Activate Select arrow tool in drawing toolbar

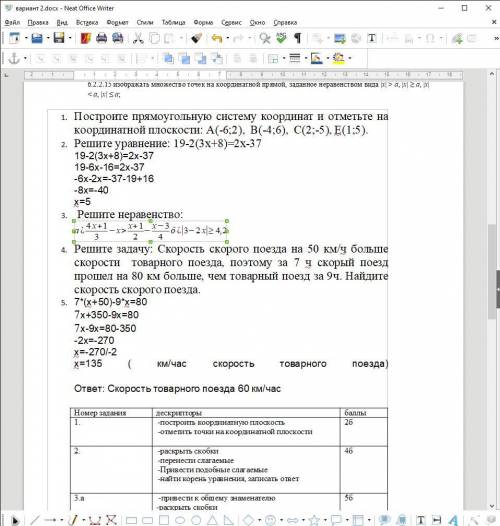tap(14, 520)
